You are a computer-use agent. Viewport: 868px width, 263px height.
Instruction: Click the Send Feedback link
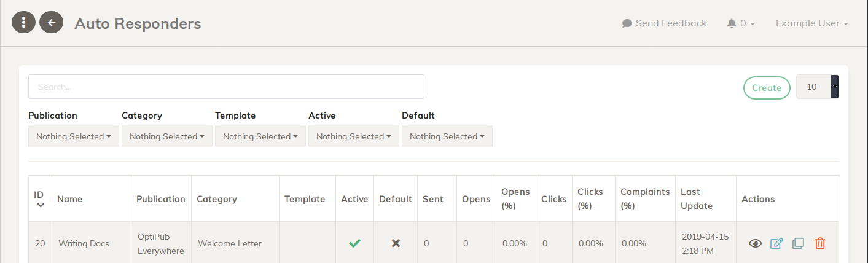(x=671, y=23)
